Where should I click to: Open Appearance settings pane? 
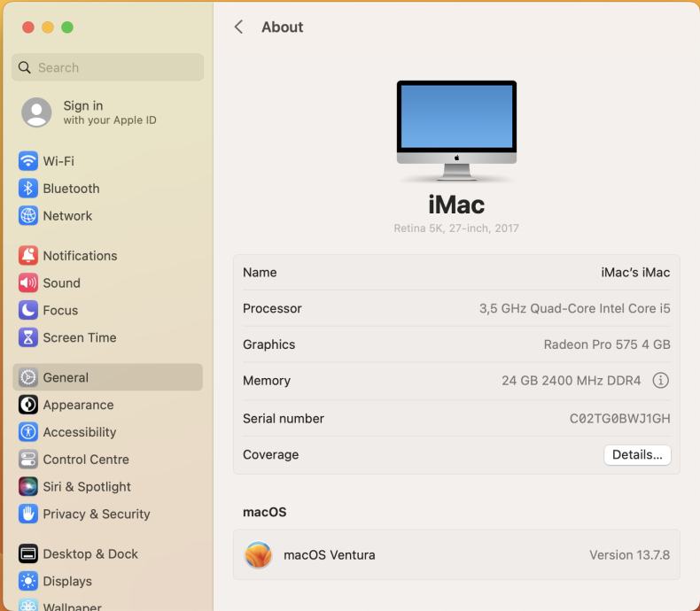78,405
